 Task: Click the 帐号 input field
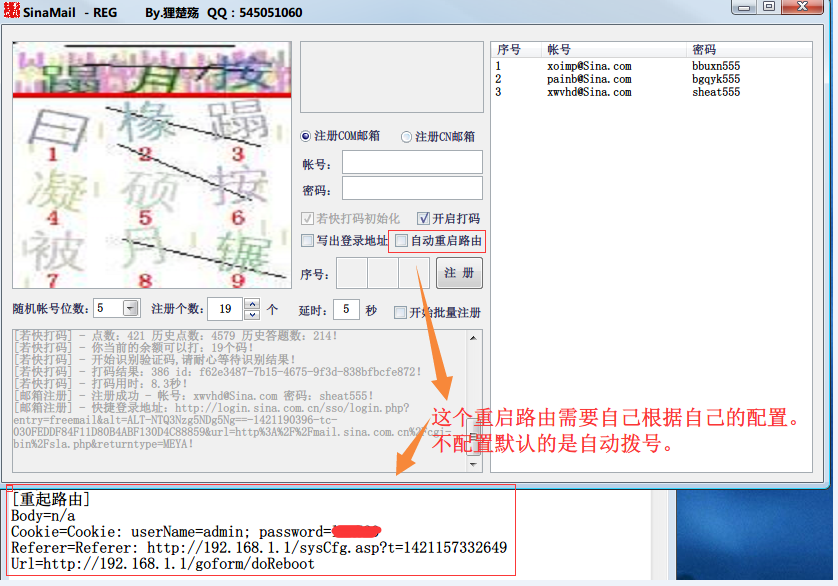click(412, 162)
